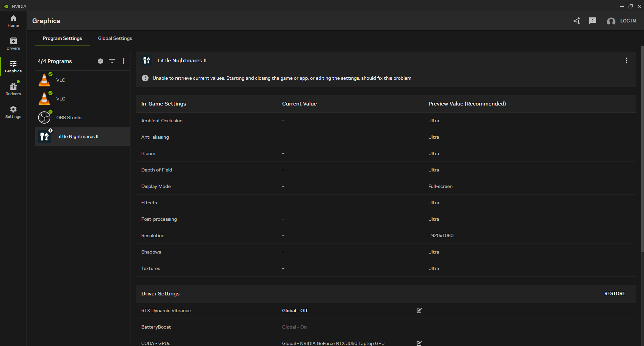Click Little Nightmares II header icon

[147, 60]
